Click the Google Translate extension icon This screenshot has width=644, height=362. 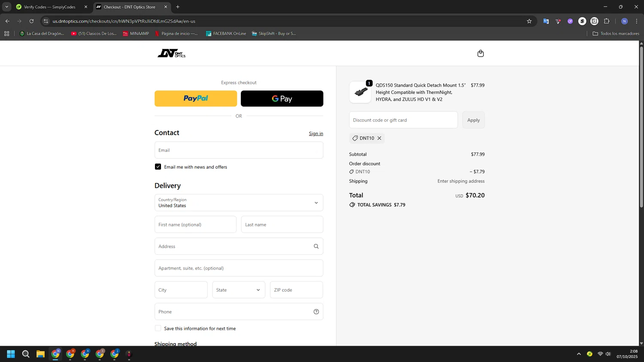546,21
